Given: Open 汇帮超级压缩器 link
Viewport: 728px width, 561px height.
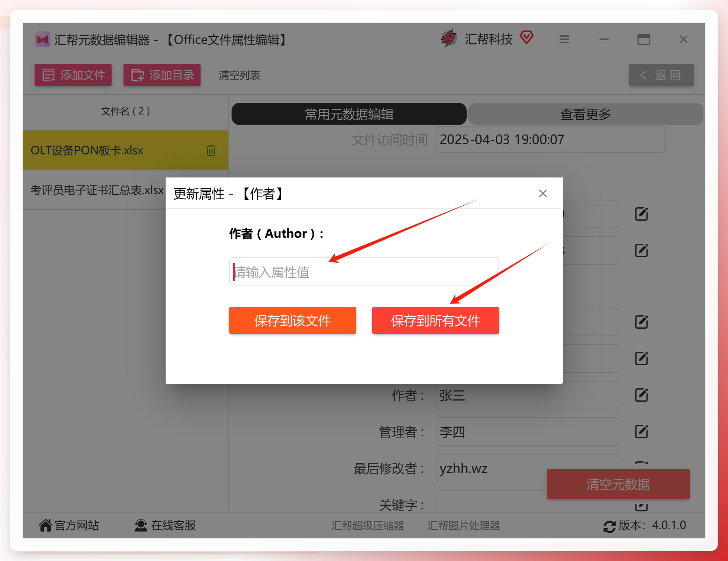Looking at the screenshot, I should 367,526.
